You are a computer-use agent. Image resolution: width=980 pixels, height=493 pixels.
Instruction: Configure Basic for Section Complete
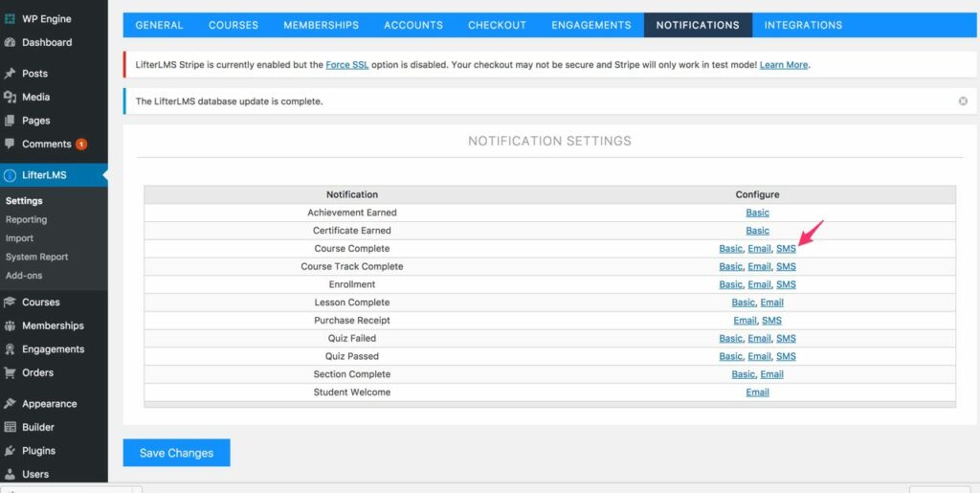(x=743, y=374)
